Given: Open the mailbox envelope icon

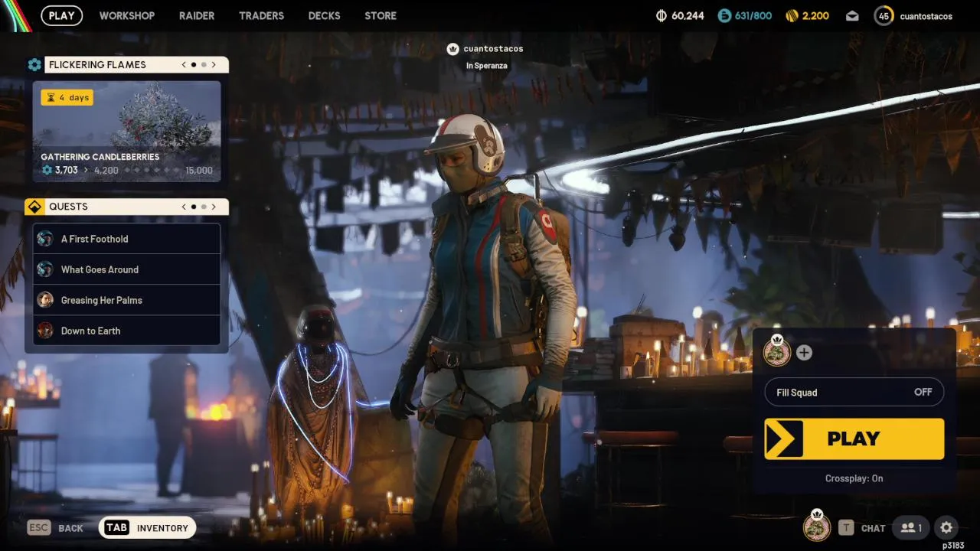Looking at the screenshot, I should (x=852, y=16).
